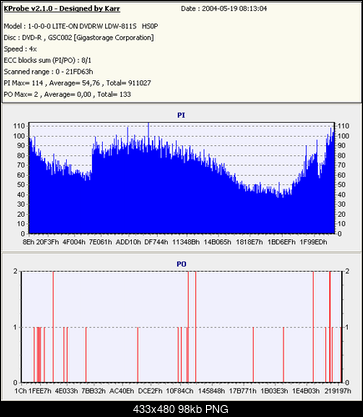
Task: Click the PO Max= 2 statistics line
Action: click(x=67, y=94)
